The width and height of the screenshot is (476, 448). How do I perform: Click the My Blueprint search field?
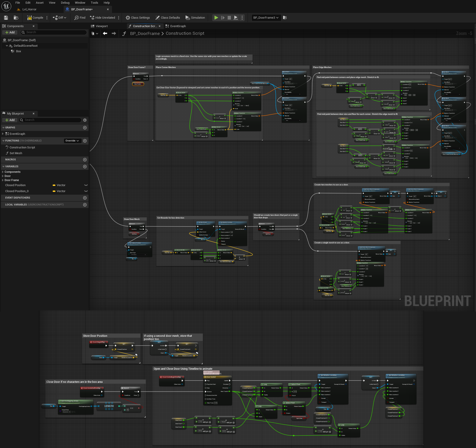(x=50, y=120)
